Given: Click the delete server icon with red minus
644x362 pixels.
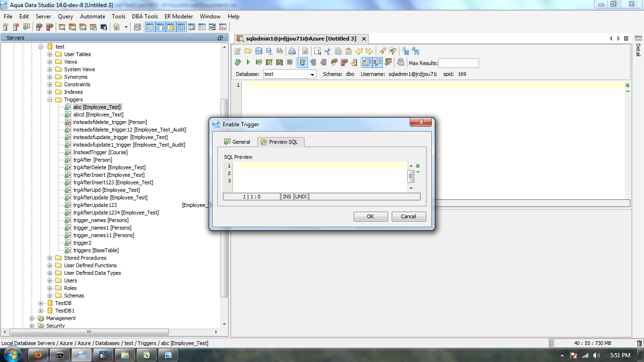Looking at the screenshot, I should [16, 27].
